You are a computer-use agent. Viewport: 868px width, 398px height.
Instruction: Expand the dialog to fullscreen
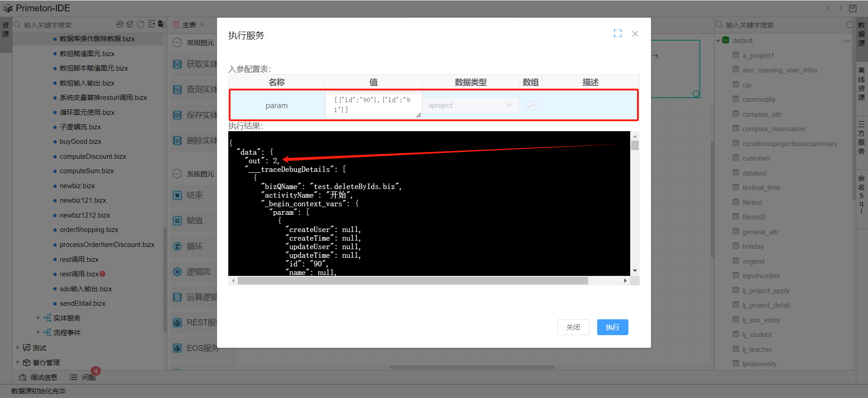click(618, 33)
